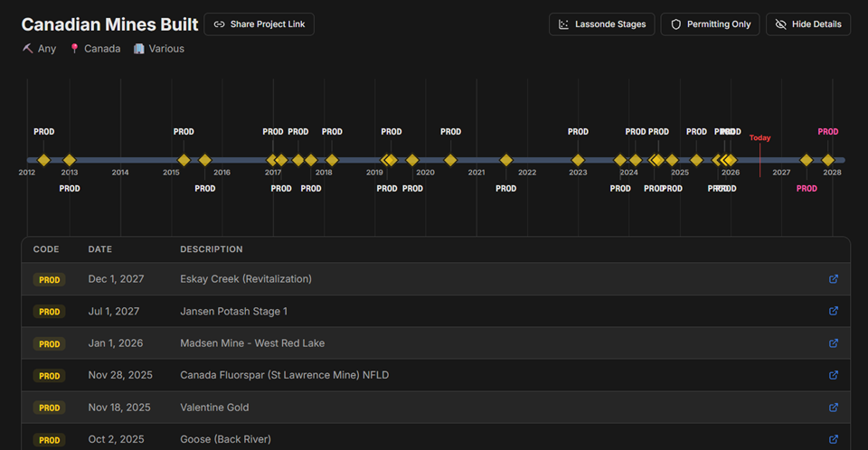Click the Nov 18, 2025 date cell
Image resolution: width=868 pixels, height=450 pixels.
[x=119, y=408]
